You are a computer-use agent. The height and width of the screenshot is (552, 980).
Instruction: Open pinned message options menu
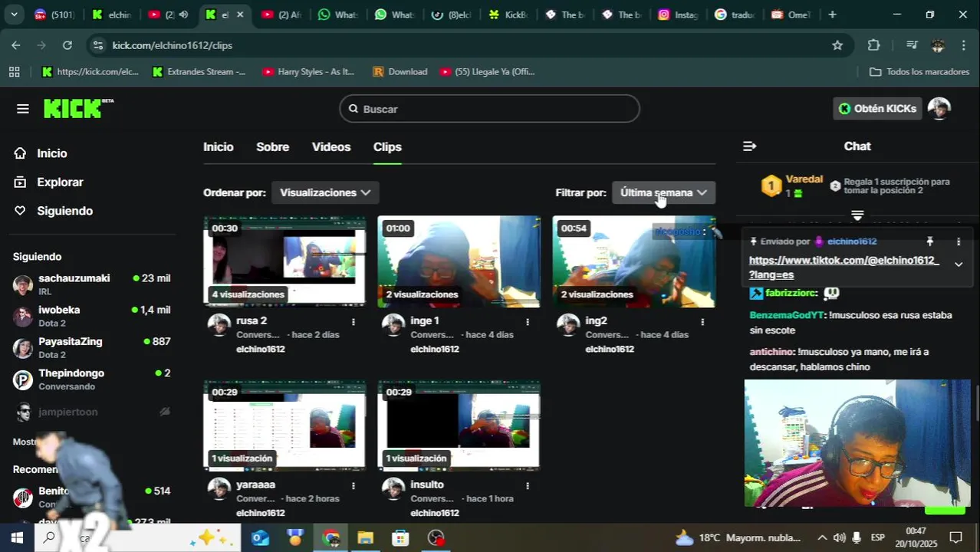coord(958,242)
